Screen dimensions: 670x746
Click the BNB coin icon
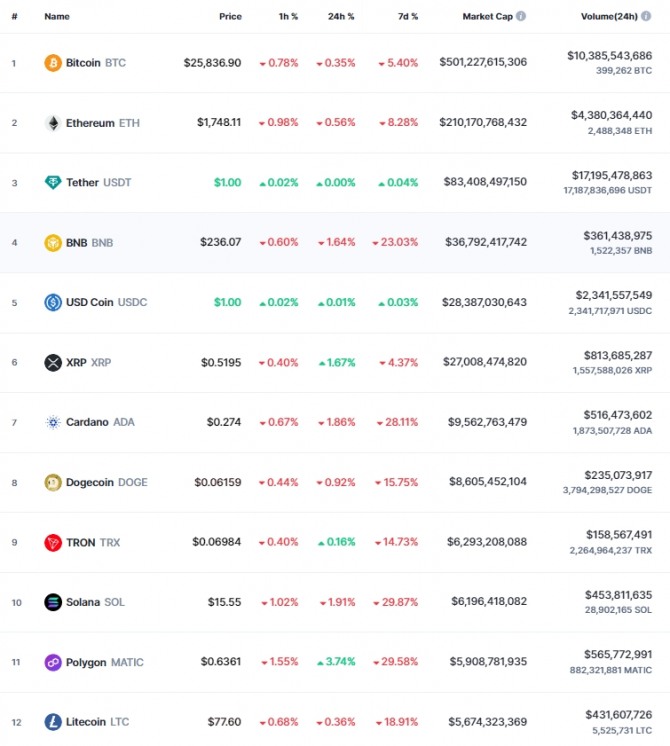(53, 243)
